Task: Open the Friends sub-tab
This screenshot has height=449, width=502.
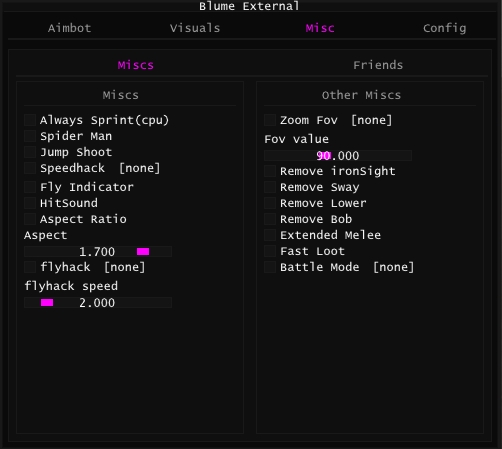Action: pyautogui.click(x=378, y=65)
